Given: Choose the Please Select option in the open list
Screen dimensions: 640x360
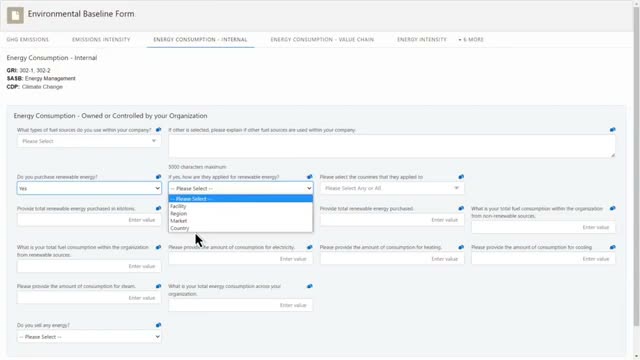Looking at the screenshot, I should (x=240, y=199).
